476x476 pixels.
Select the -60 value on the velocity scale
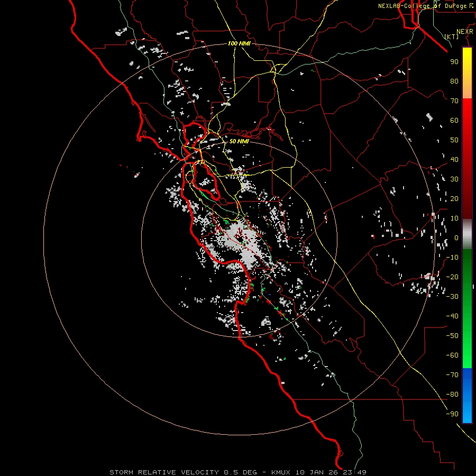tap(452, 355)
